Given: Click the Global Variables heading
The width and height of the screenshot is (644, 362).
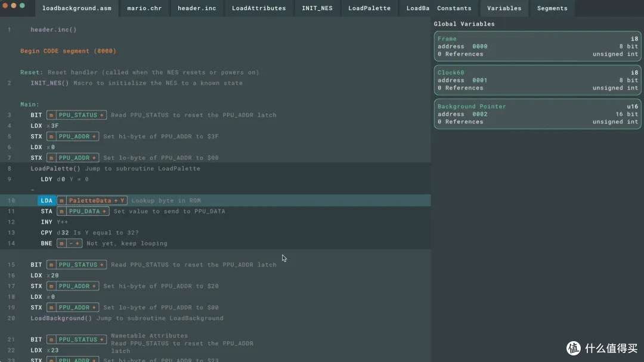Looking at the screenshot, I should click(x=464, y=24).
